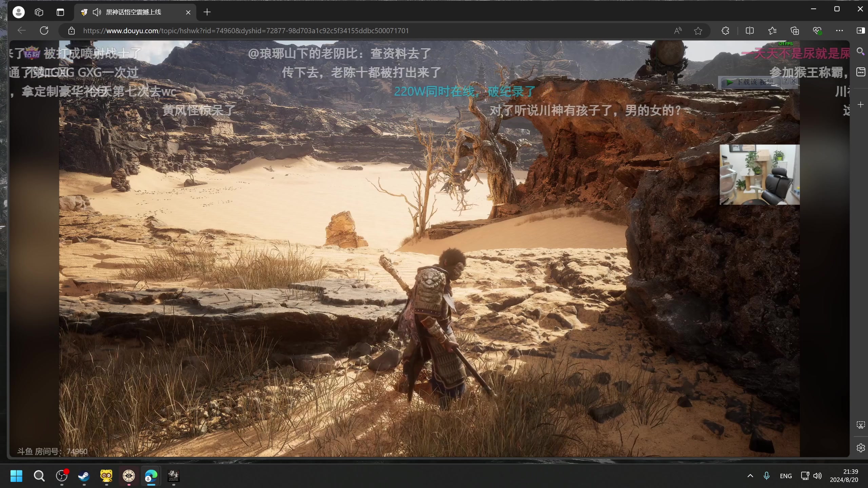Click the help question mark on download bar
This screenshot has width=868, height=488.
(x=785, y=81)
